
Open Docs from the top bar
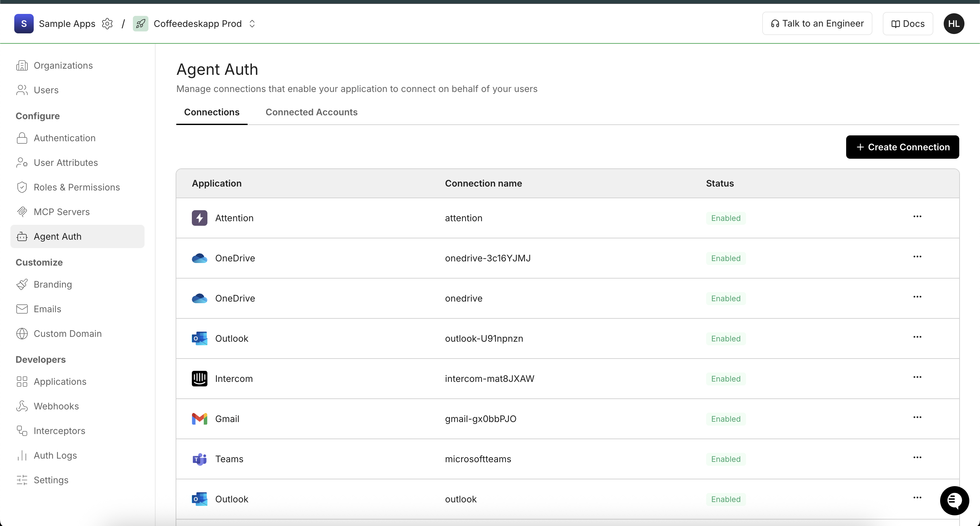pos(907,23)
